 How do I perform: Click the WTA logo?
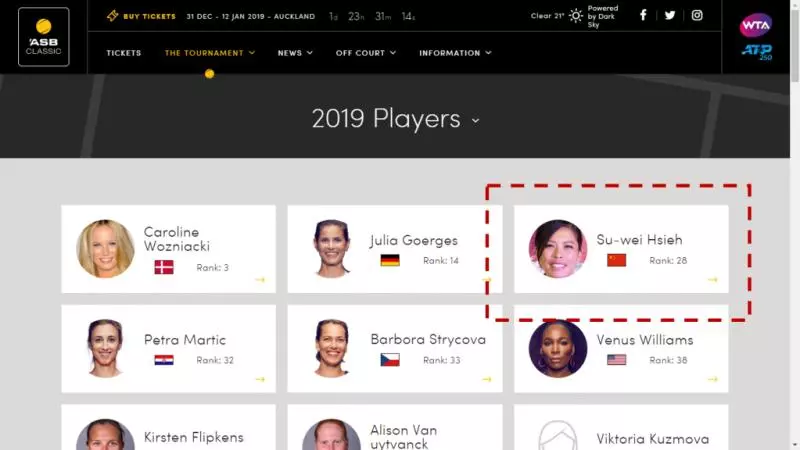coord(756,25)
